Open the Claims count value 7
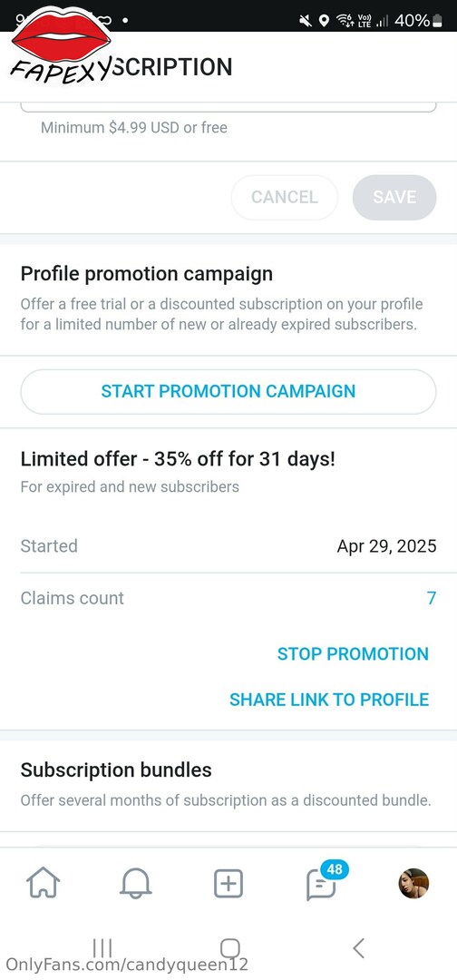457x980 pixels. pyautogui.click(x=431, y=598)
